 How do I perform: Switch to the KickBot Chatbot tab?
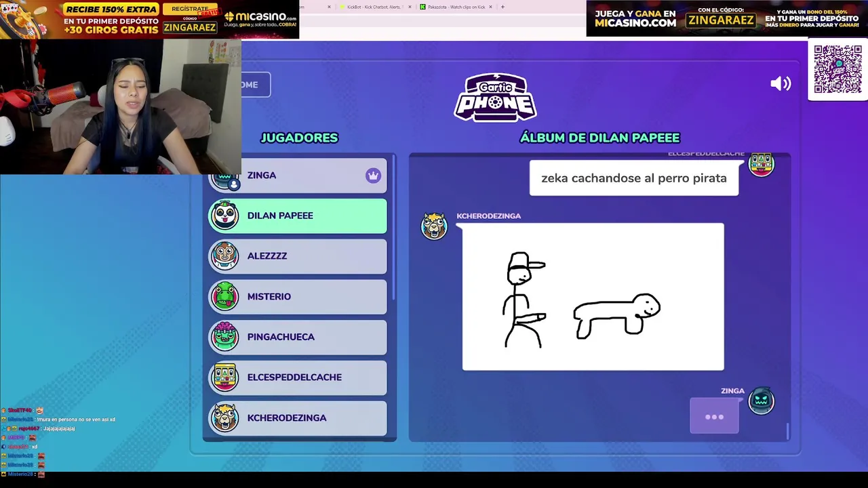click(x=375, y=7)
